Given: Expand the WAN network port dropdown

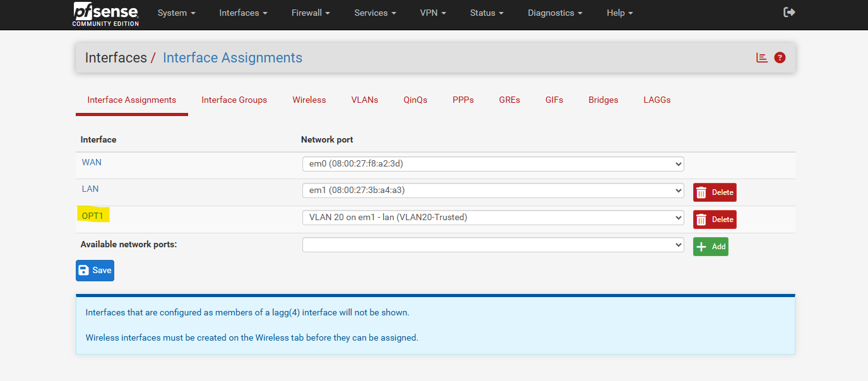Looking at the screenshot, I should 493,164.
